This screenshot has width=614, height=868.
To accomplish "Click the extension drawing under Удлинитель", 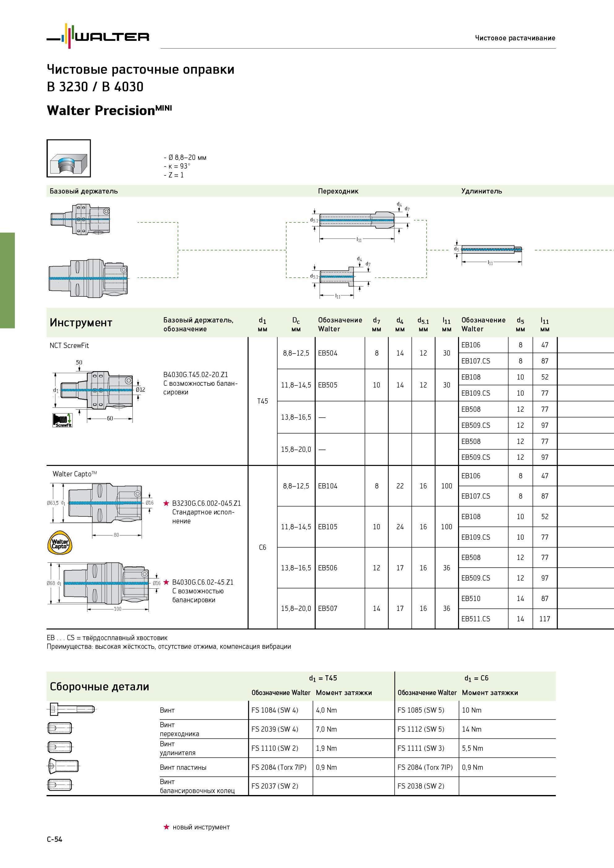I will (x=491, y=249).
